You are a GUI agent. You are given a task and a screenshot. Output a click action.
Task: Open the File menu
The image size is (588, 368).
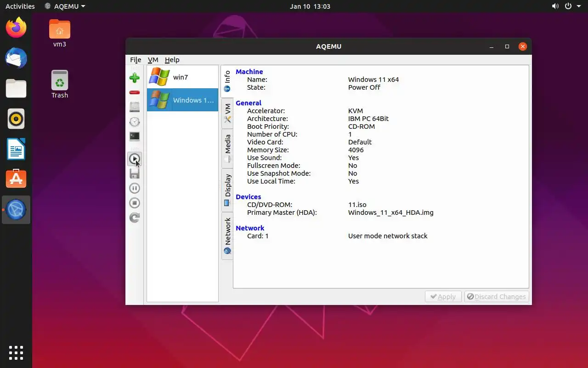pos(136,60)
